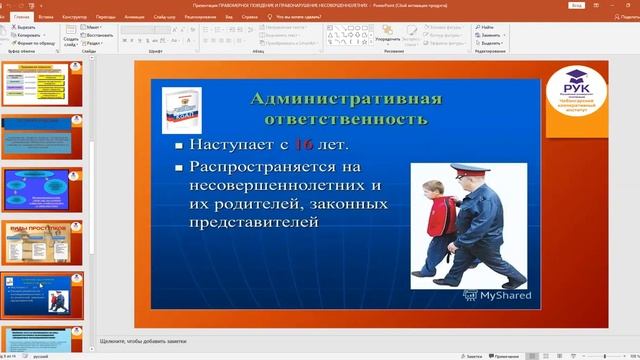The image size is (640, 360).
Task: Click the Cut (Вырезать) button
Action: 24,27
